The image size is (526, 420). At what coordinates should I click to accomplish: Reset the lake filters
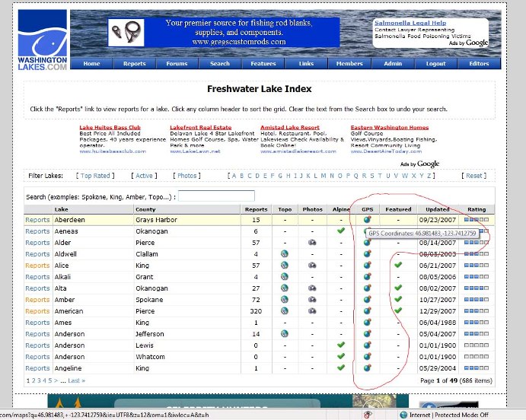pyautogui.click(x=475, y=176)
